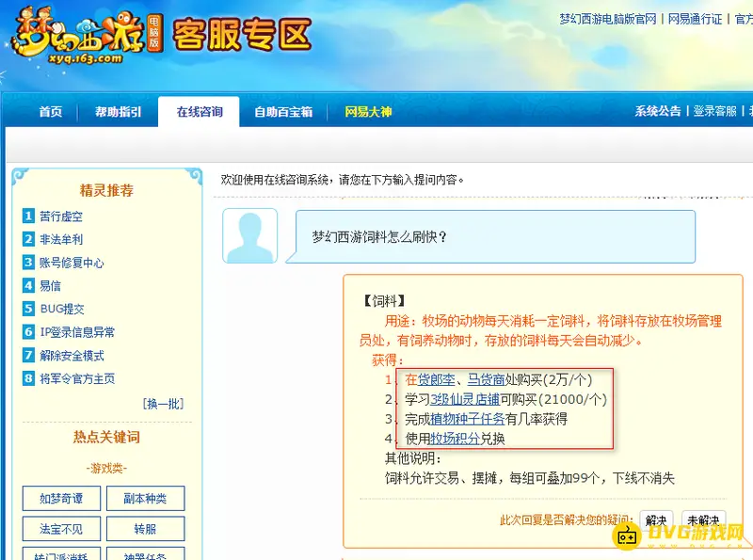Open 解除安全模式 recommended item

point(72,356)
